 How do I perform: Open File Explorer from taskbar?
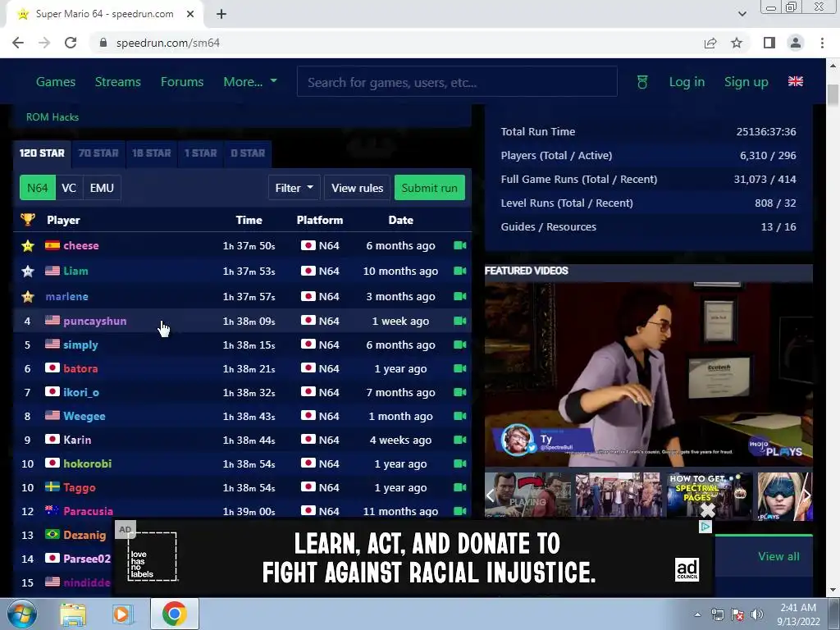pos(73,614)
